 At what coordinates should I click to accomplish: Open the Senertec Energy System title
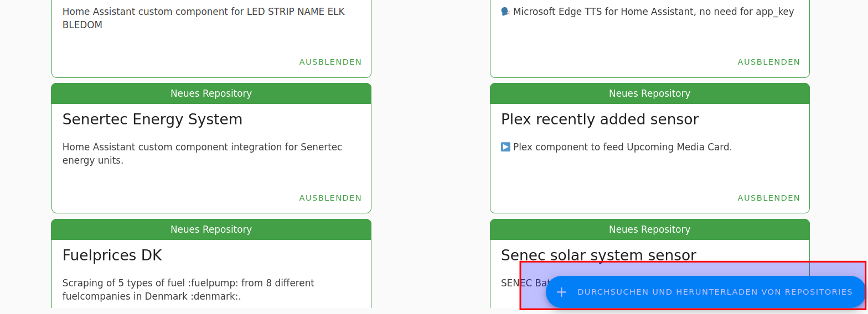click(x=152, y=119)
